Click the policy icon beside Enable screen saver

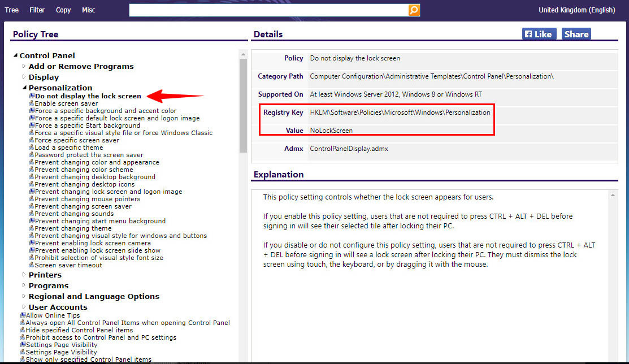(x=32, y=103)
